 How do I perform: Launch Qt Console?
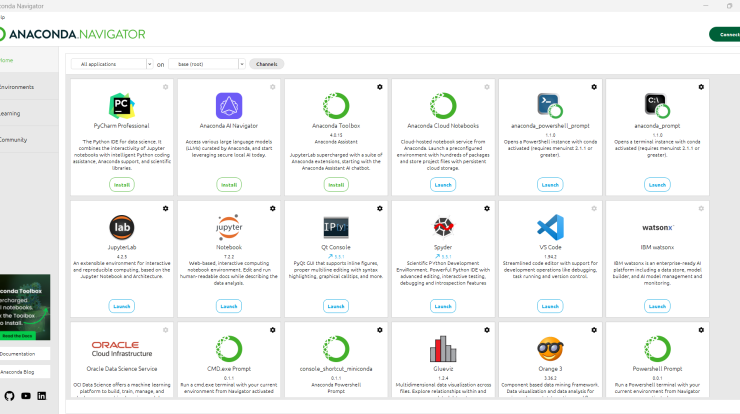pyautogui.click(x=336, y=306)
